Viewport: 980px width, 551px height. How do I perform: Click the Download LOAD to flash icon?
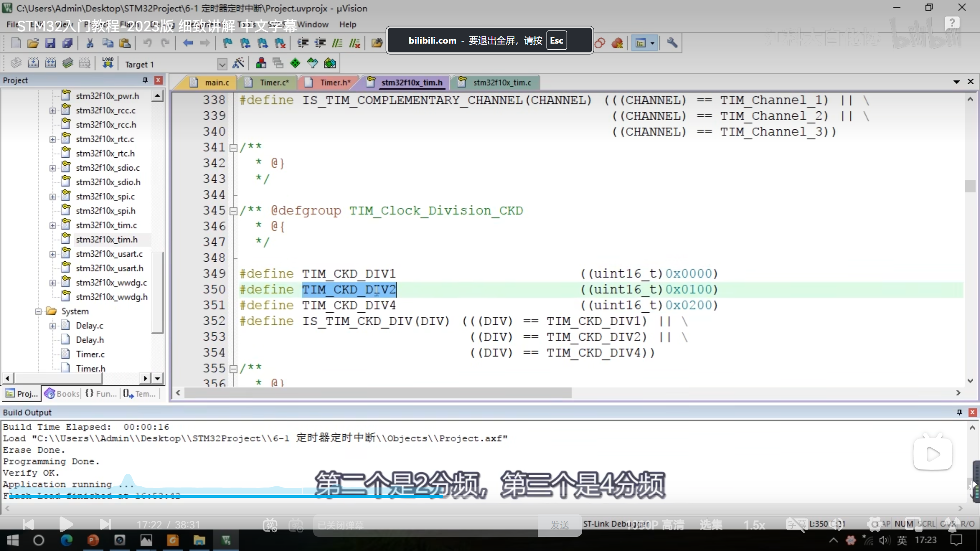[x=108, y=63]
